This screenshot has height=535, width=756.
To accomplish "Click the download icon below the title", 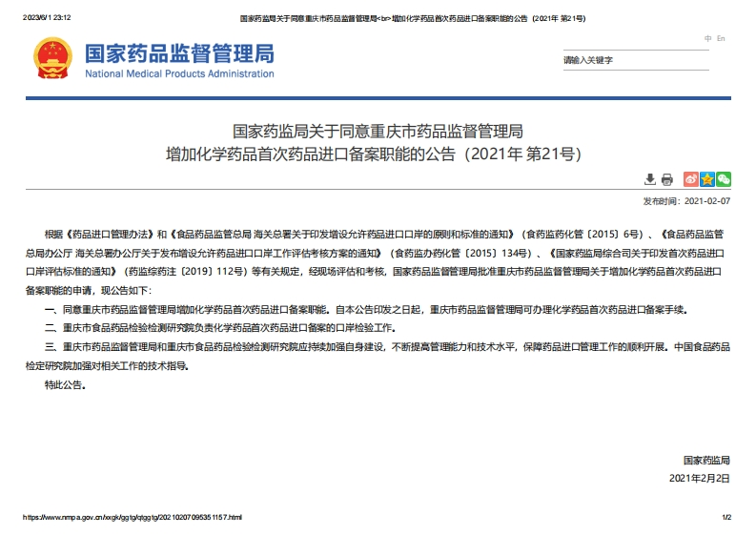I will coord(649,179).
